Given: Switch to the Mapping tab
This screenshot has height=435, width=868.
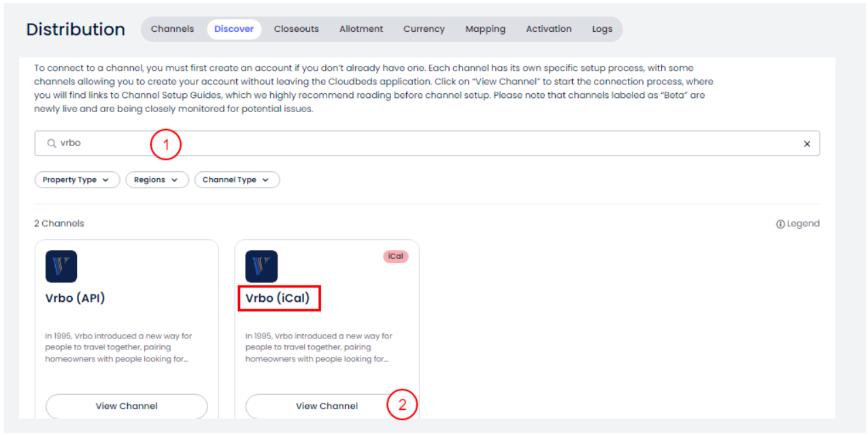Looking at the screenshot, I should (x=485, y=29).
